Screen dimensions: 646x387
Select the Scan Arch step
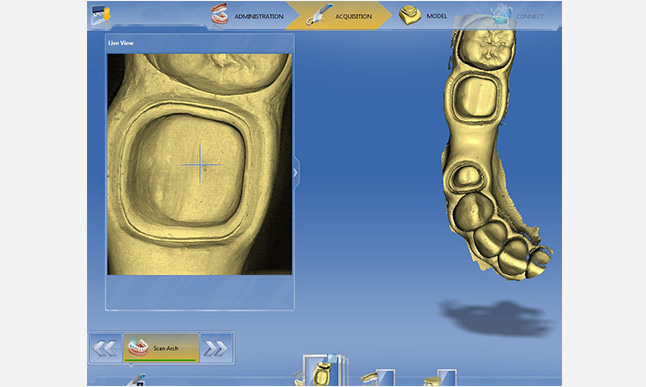tap(161, 348)
